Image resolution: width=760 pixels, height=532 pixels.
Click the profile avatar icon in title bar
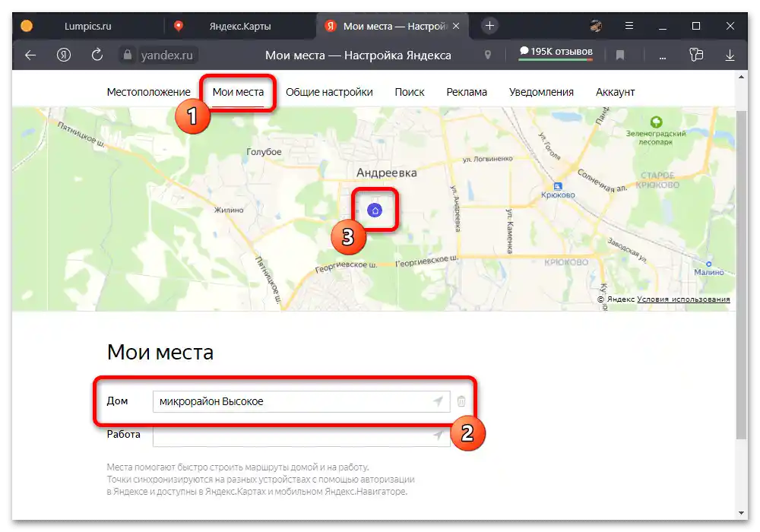(596, 26)
